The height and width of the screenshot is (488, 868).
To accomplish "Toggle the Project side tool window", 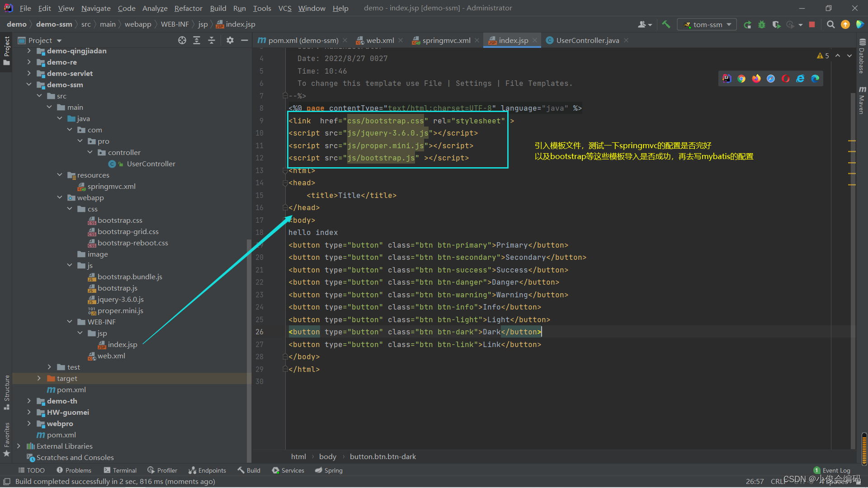I will (6, 51).
